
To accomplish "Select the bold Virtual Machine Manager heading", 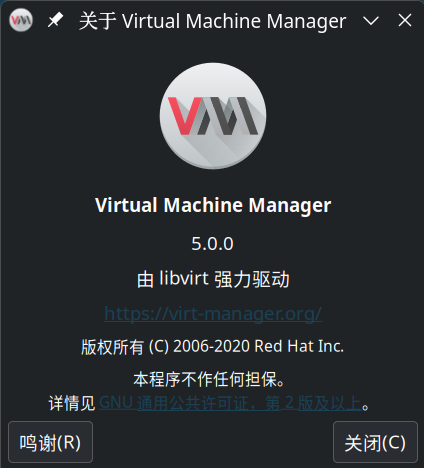I will click(x=213, y=205).
